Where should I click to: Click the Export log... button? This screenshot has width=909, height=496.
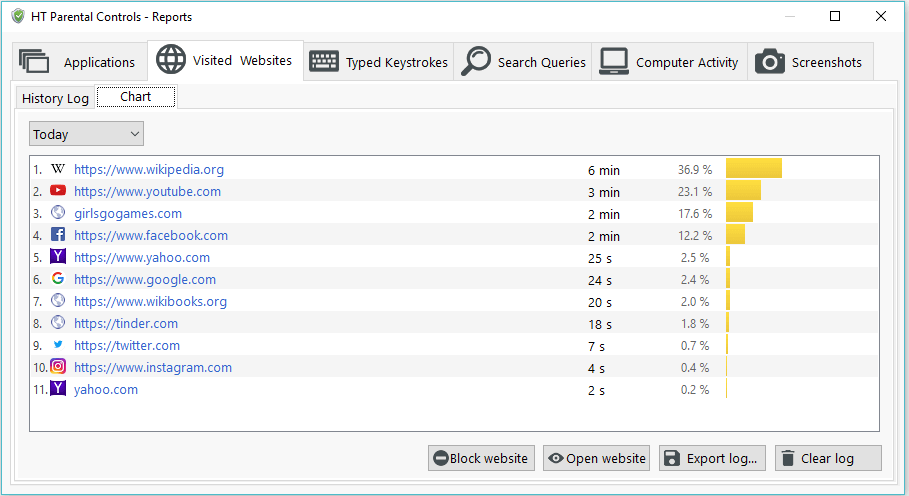(x=712, y=458)
